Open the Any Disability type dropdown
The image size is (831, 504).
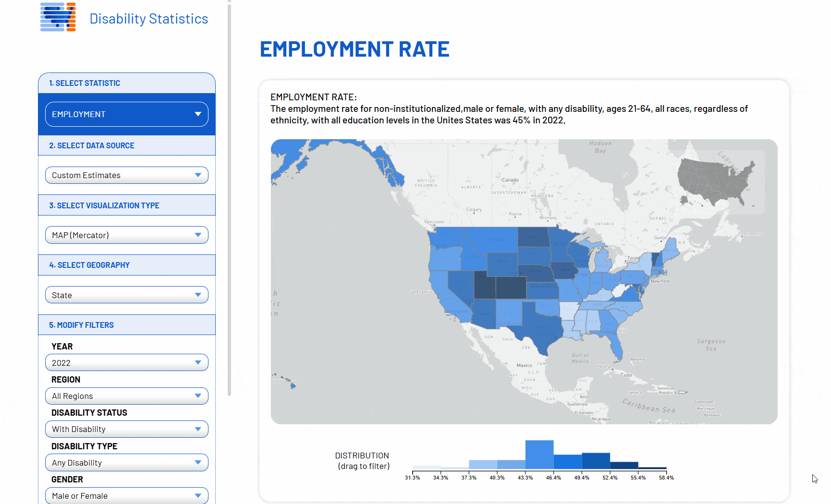tap(127, 463)
